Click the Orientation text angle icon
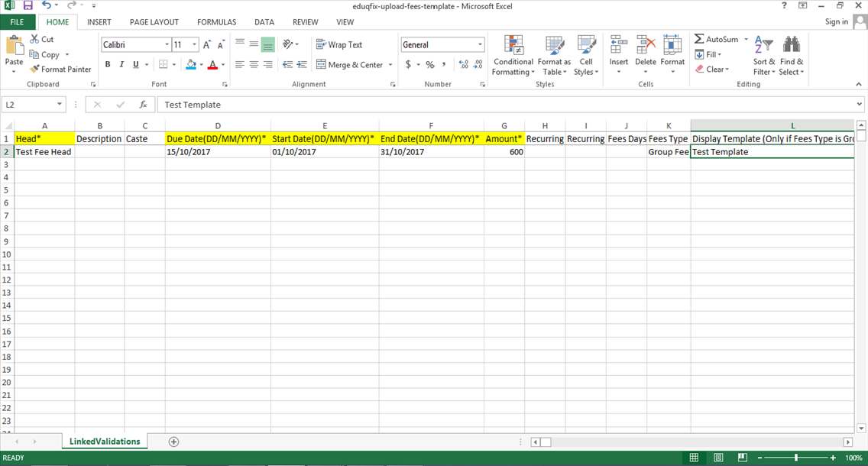Image resolution: width=868 pixels, height=466 pixels. (x=288, y=44)
